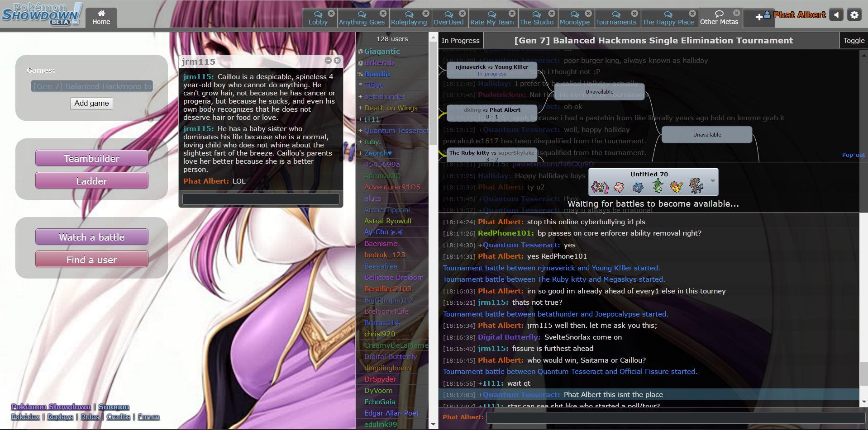
Task: Close the Tournaments room tab
Action: pos(634,13)
